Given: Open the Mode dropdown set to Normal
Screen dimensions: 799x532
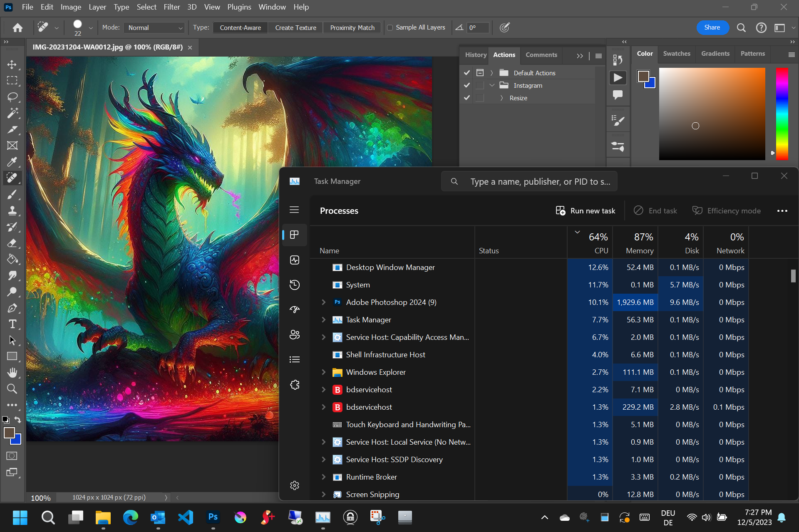Looking at the screenshot, I should tap(154, 27).
